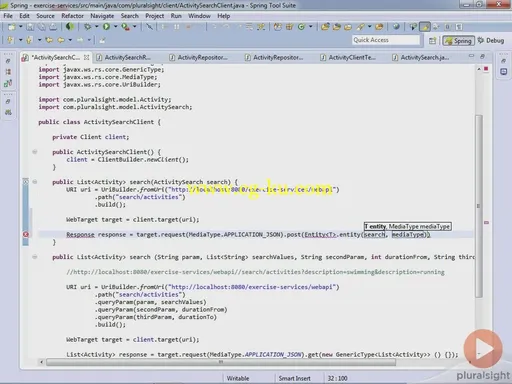The image size is (512, 384).
Task: Open the New wizard dropdown arrow
Action: click(20, 27)
